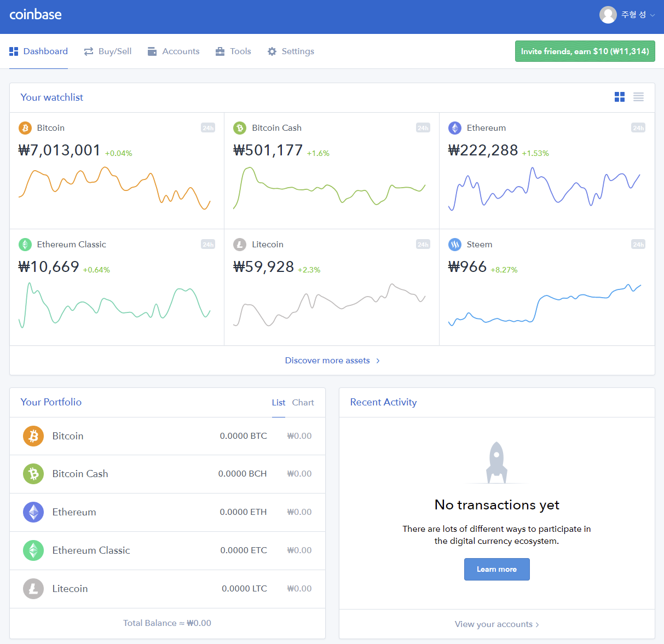
Task: Open the Tools tab
Action: coord(233,51)
